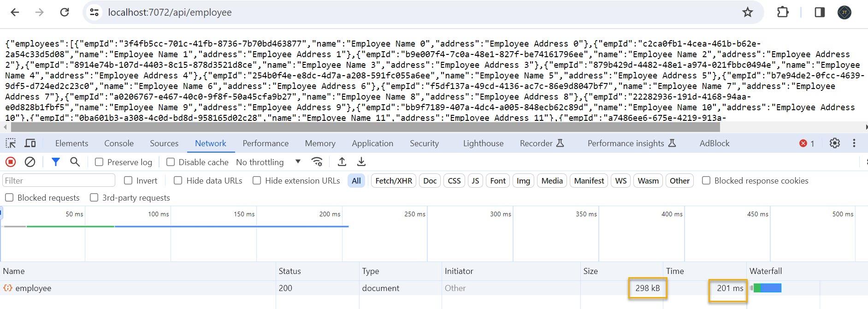Filter requests by Fetch/XHR
Viewport: 868px width, 309px height.
pyautogui.click(x=394, y=180)
